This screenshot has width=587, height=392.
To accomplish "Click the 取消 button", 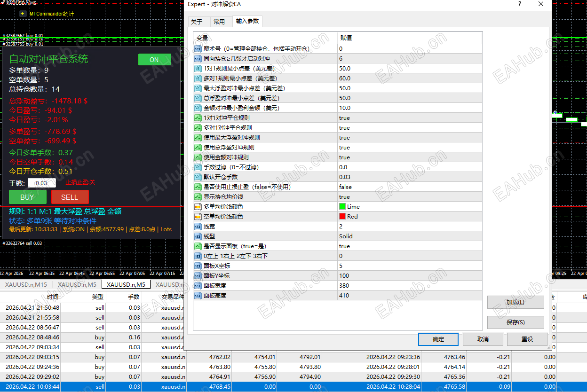I will tap(483, 339).
